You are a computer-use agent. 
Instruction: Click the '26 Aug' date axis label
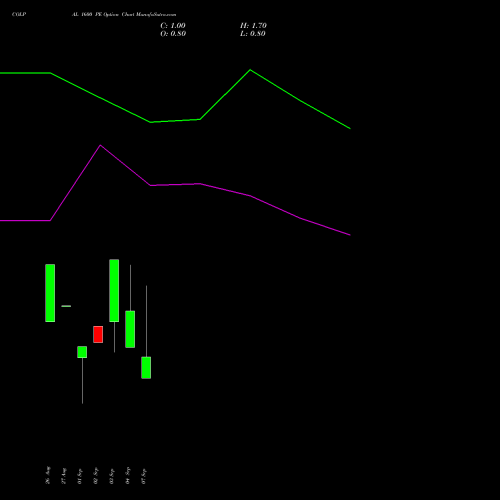48,475
